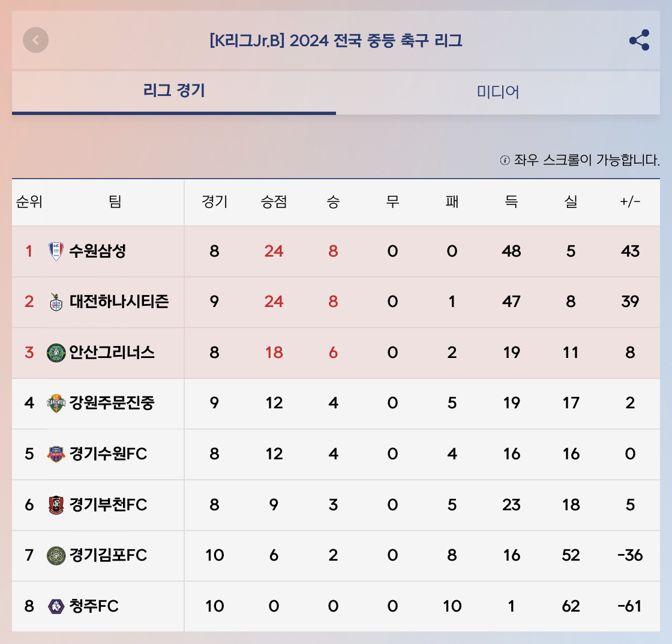The height and width of the screenshot is (644, 672).
Task: Click the 경기 column header
Action: coord(214,202)
